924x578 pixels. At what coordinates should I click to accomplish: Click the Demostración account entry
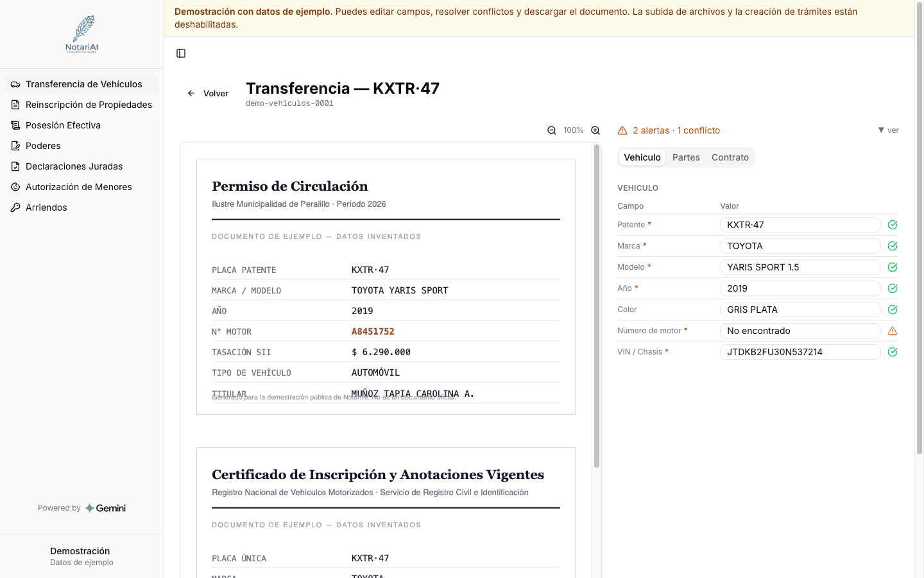point(81,556)
